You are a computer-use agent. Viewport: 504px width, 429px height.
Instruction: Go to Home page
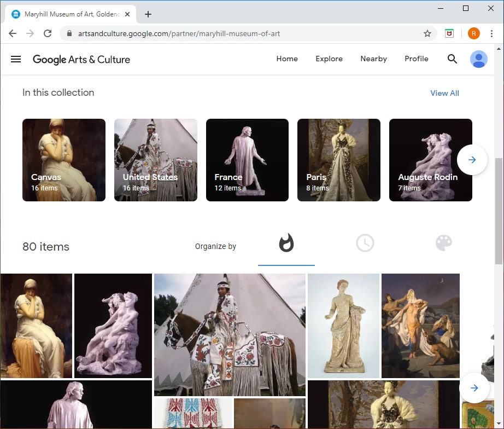(287, 59)
